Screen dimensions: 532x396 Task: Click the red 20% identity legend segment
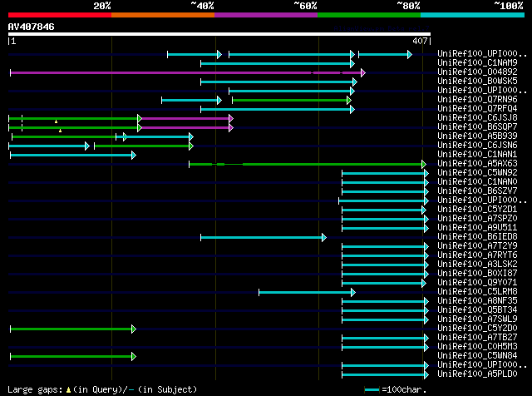click(x=60, y=15)
